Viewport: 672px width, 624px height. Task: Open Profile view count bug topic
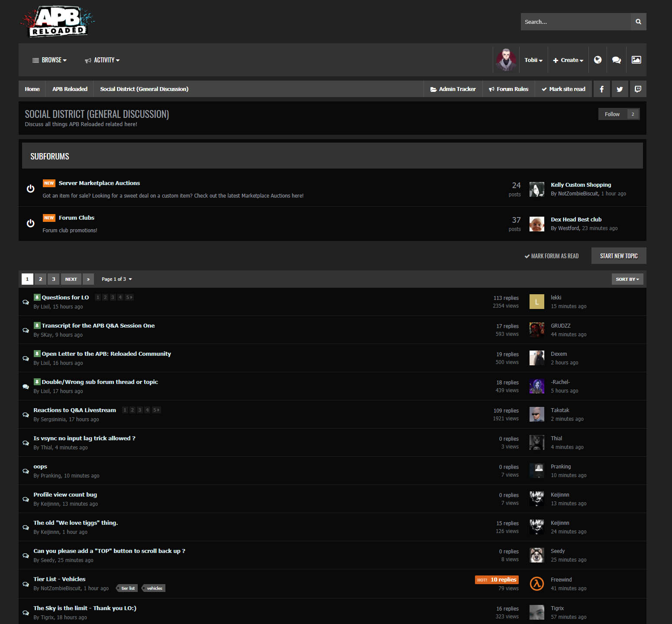pyautogui.click(x=65, y=494)
